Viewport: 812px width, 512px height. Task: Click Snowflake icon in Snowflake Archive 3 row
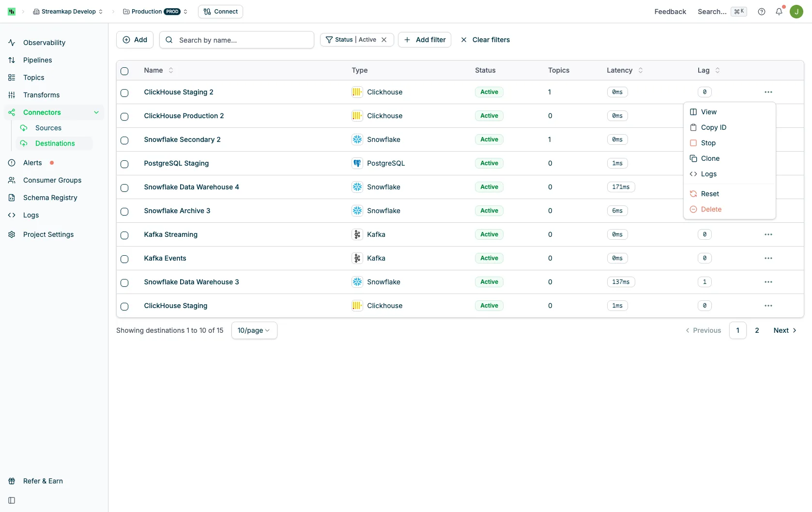(357, 211)
